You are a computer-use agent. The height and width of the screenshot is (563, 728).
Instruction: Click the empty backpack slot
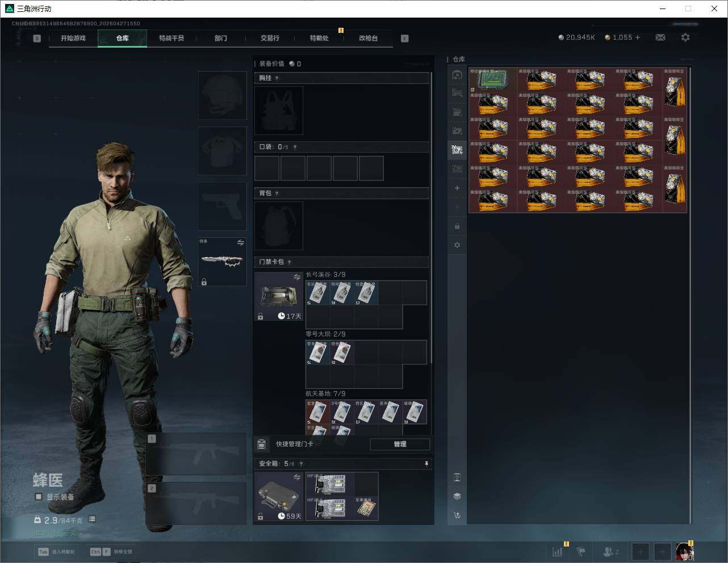point(279,226)
